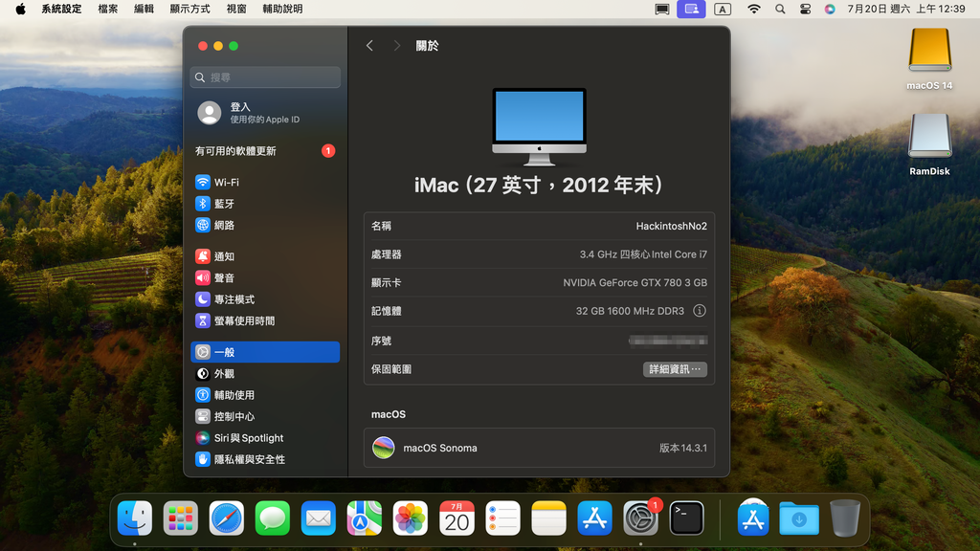Open the 顯示方式 menu

click(x=190, y=9)
